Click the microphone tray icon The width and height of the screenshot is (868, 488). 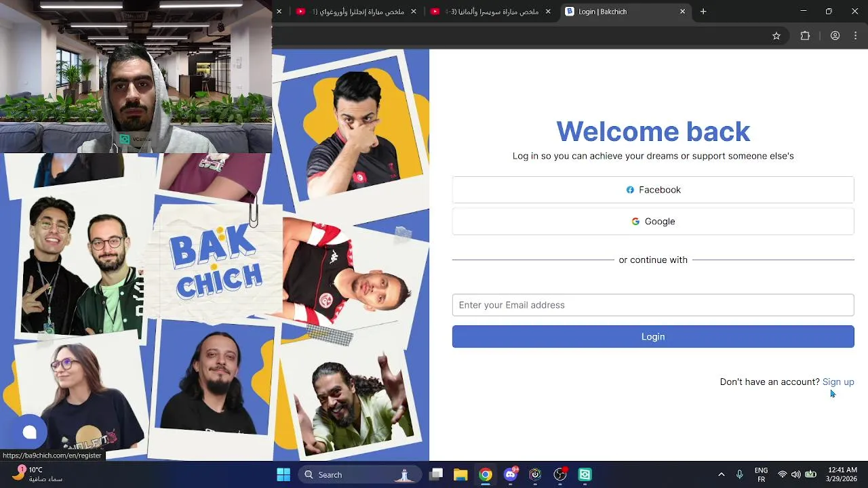coord(740,474)
